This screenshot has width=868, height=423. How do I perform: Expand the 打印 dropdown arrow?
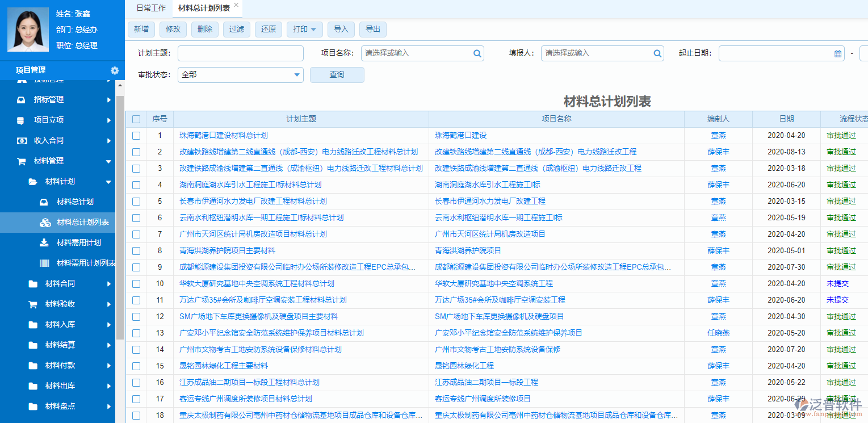pyautogui.click(x=314, y=29)
